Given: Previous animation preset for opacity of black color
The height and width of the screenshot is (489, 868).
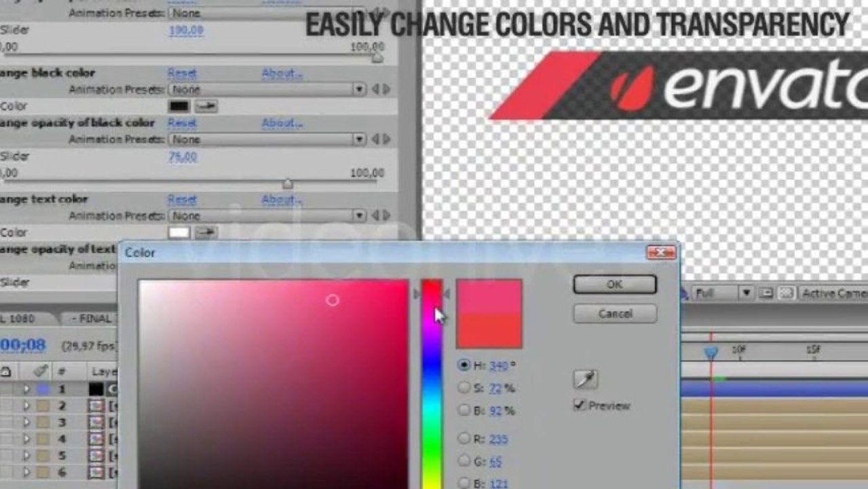Looking at the screenshot, I should point(375,139).
